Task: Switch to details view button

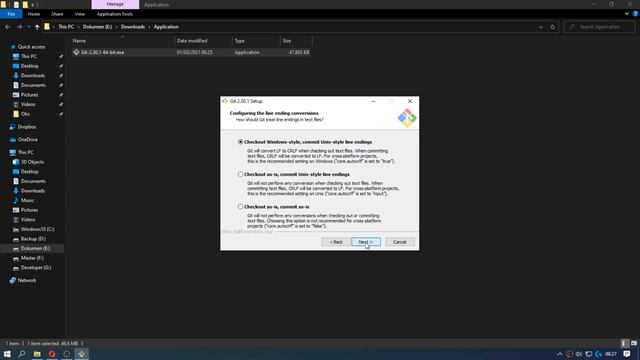Action: [x=624, y=343]
